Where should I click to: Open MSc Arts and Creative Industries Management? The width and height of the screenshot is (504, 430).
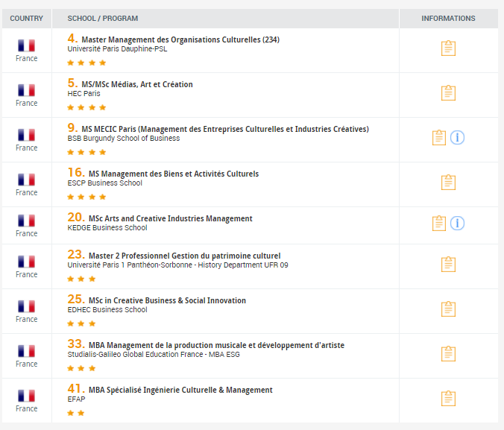pos(170,218)
